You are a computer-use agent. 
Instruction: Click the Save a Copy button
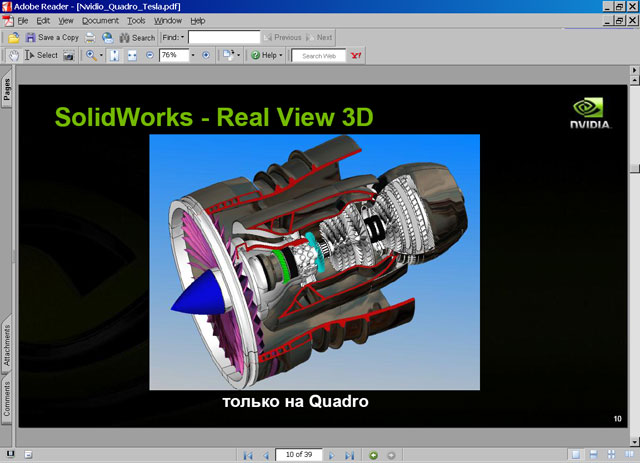click(52, 38)
